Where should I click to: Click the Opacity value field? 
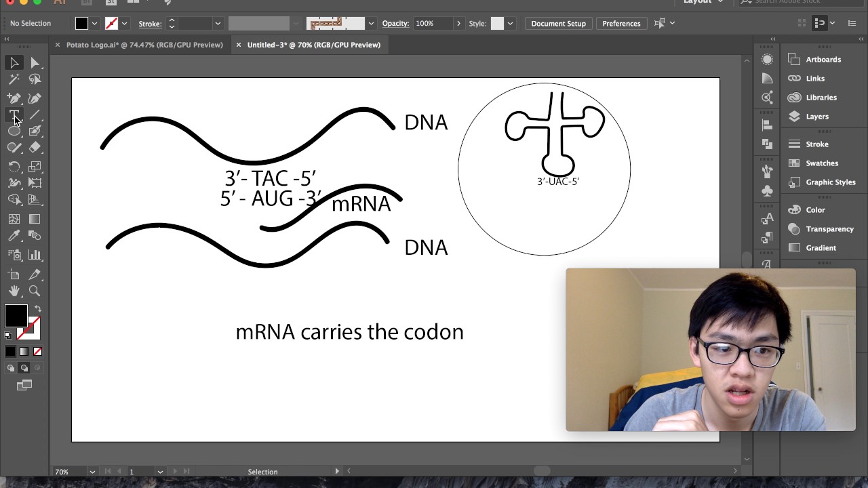tap(433, 24)
